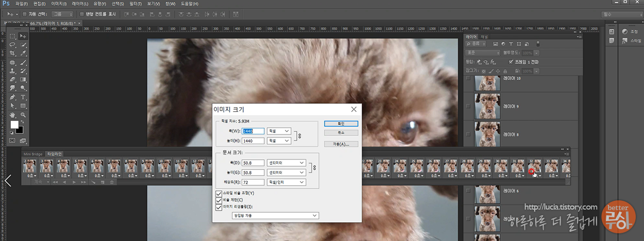This screenshot has height=241, width=644.
Task: Switch to the Mini Bridge tab
Action: pyautogui.click(x=33, y=154)
